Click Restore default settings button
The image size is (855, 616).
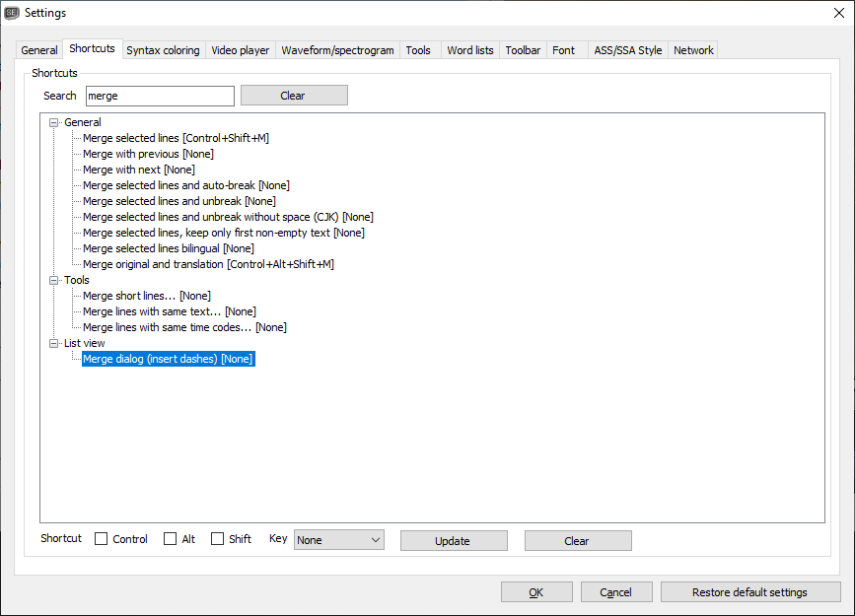coord(750,592)
